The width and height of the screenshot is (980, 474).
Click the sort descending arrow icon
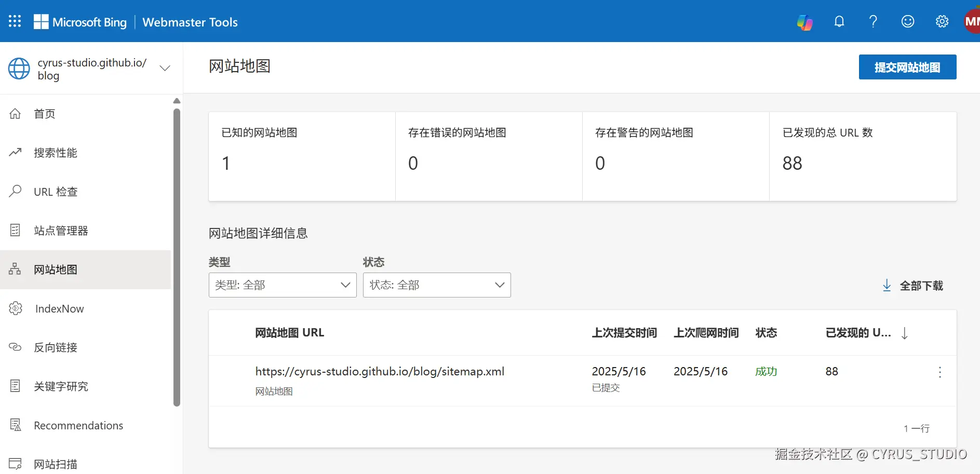[x=905, y=333]
